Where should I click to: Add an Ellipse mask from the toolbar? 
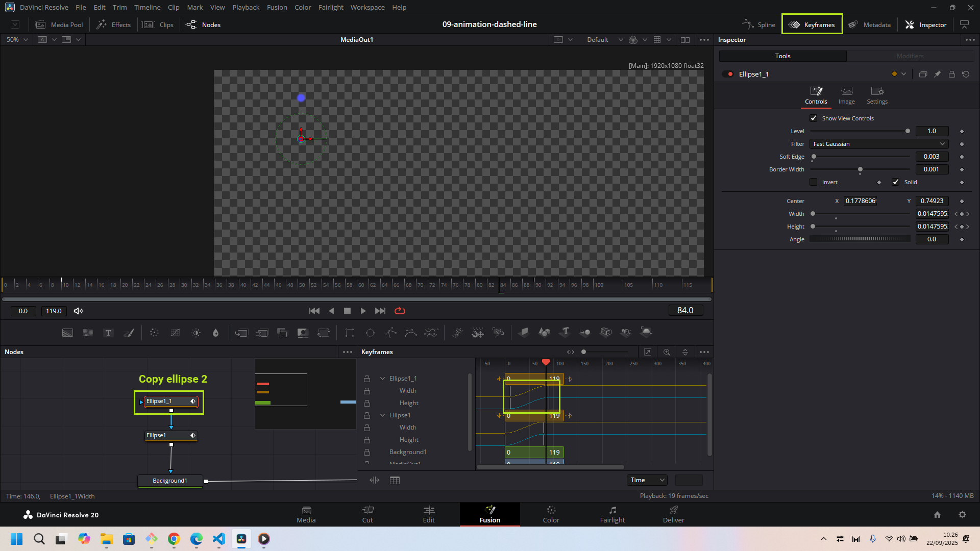pos(370,333)
